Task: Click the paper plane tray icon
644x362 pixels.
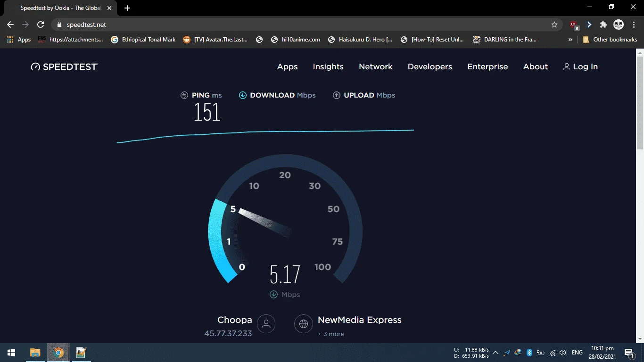Action: coord(507,353)
